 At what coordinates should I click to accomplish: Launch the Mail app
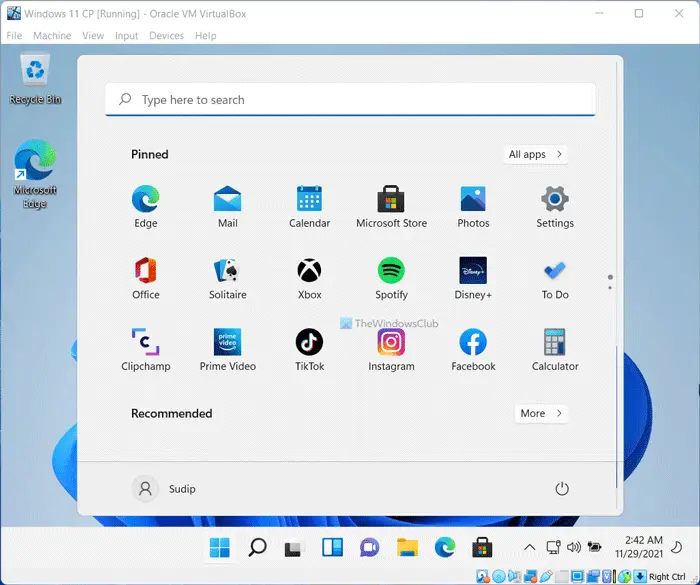[x=228, y=206]
